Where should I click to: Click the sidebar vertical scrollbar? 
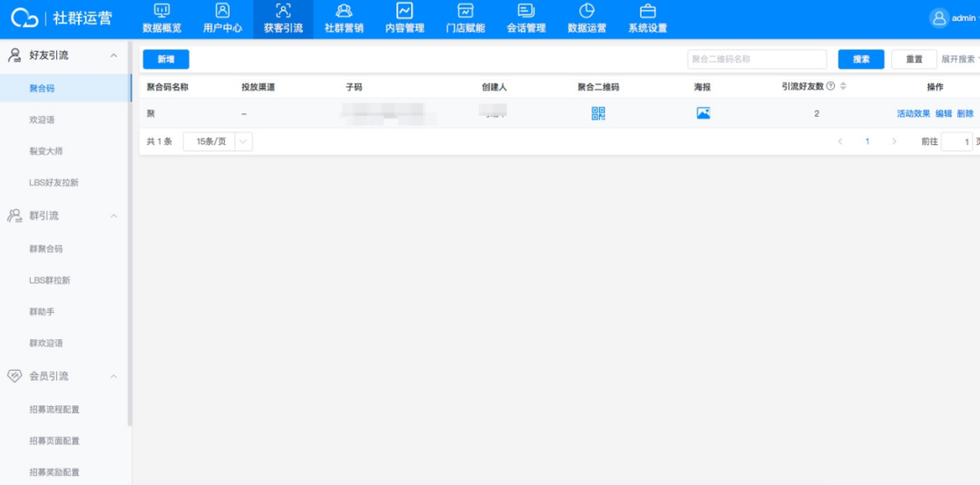click(130, 234)
